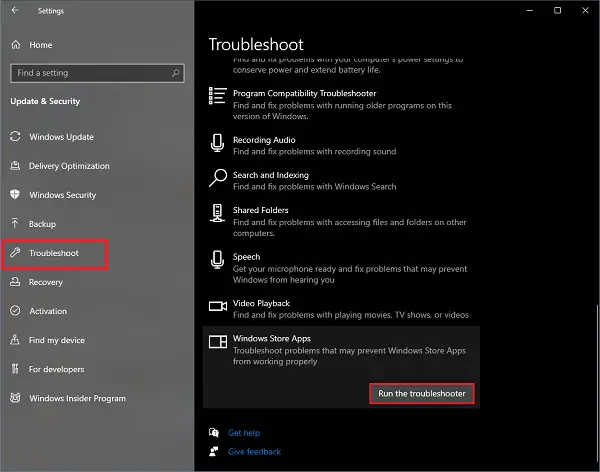Open Windows Update in the sidebar
This screenshot has height=472, width=600.
(61, 137)
